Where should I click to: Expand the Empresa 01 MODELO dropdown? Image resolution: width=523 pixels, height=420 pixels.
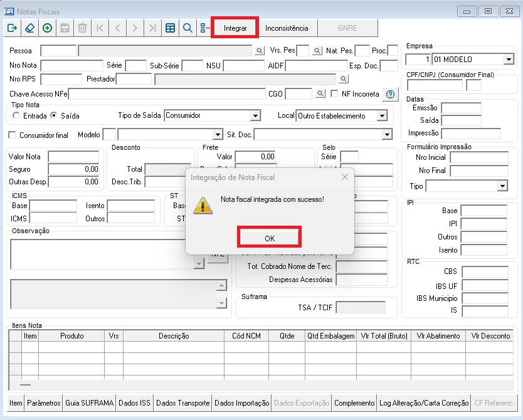pyautogui.click(x=509, y=60)
